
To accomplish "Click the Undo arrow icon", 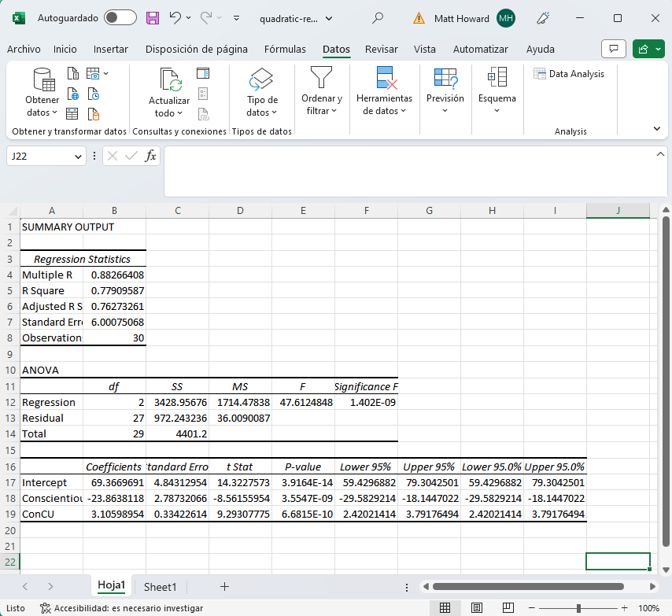I will [x=175, y=17].
